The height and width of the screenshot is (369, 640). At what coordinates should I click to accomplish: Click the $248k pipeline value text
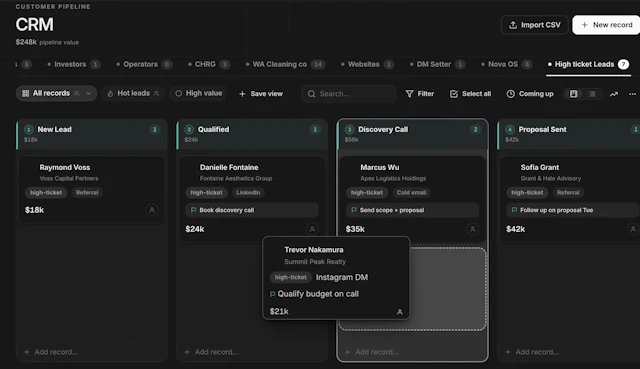[47, 42]
